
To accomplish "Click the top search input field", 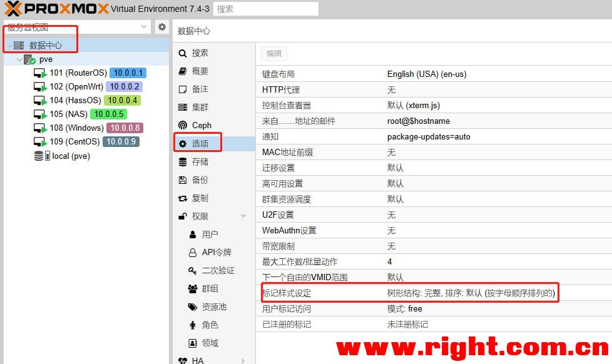I will click(x=265, y=9).
